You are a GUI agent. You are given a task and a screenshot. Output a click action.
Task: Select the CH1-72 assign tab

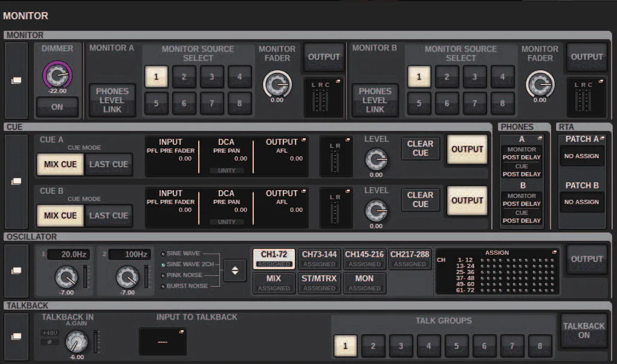pyautogui.click(x=274, y=258)
